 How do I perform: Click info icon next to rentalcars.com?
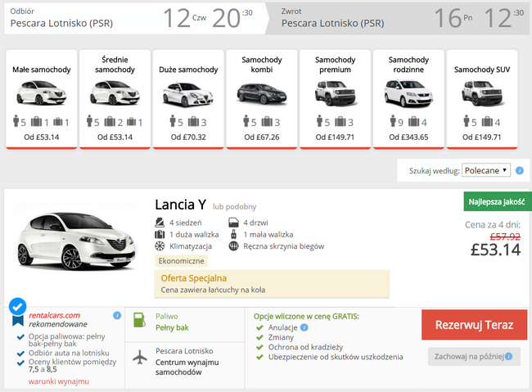(x=117, y=315)
